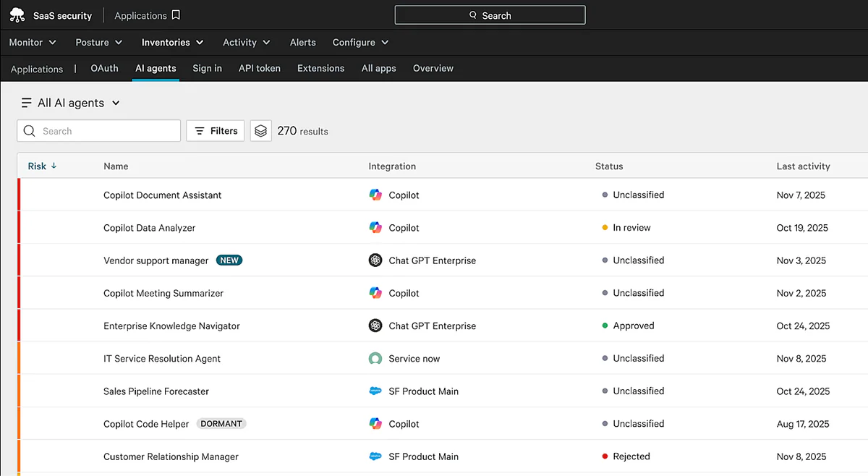Switch to the OAuth tab
The image size is (868, 476).
104,68
